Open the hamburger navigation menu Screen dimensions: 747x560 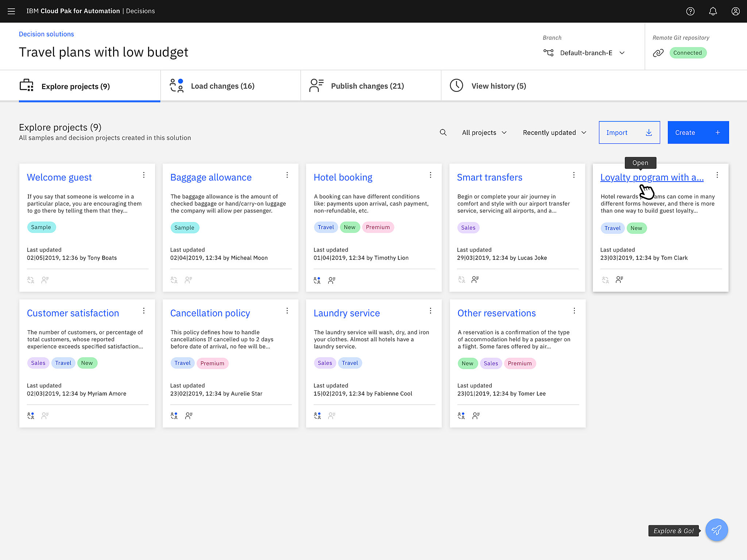(x=11, y=11)
